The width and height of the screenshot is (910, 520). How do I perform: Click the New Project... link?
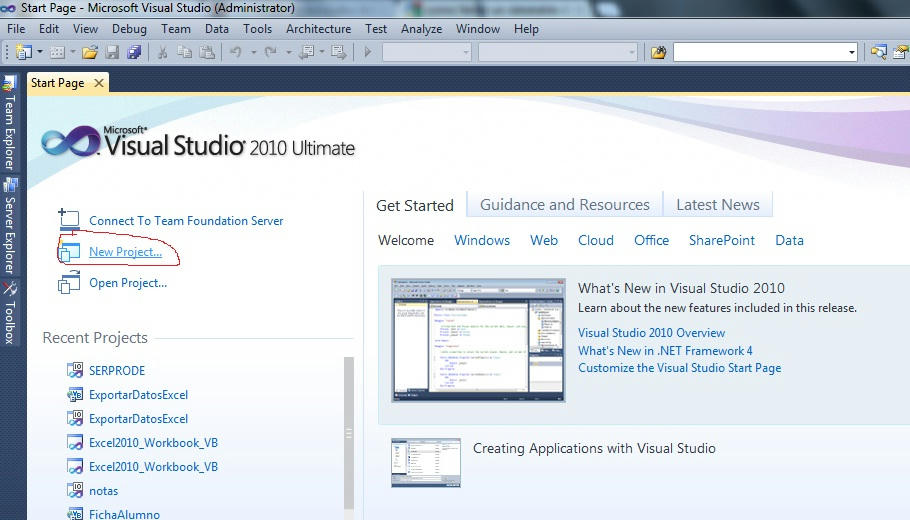[125, 252]
